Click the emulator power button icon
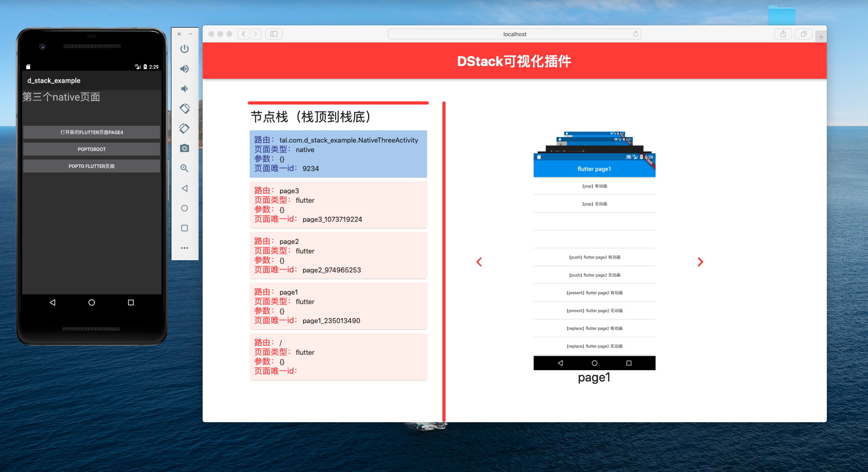The width and height of the screenshot is (868, 472). pyautogui.click(x=185, y=49)
